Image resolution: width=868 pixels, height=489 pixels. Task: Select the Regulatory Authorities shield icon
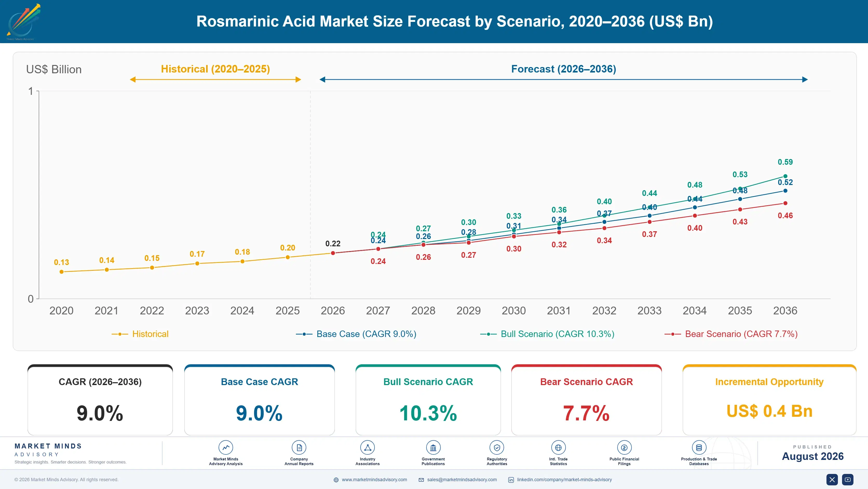(x=497, y=447)
